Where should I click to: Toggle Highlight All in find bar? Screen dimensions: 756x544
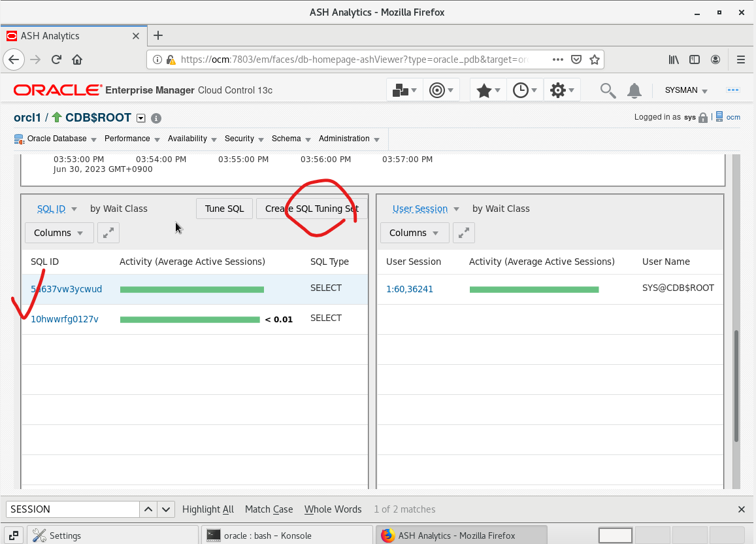pyautogui.click(x=208, y=509)
